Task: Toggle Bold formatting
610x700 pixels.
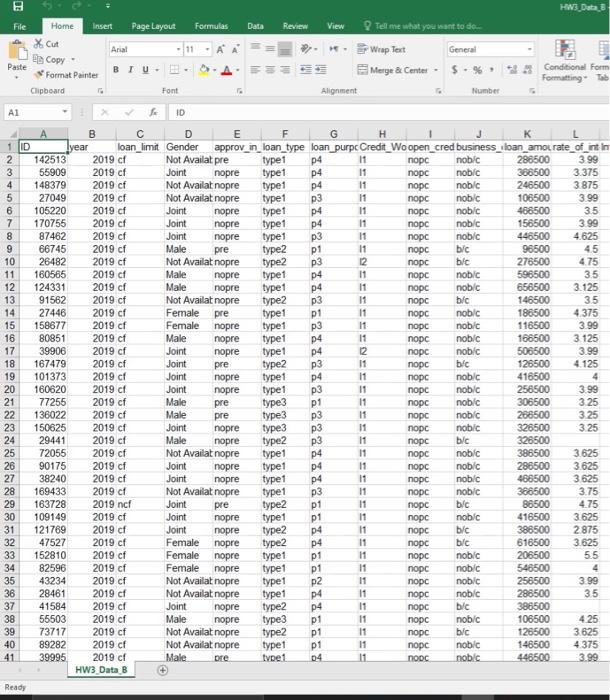Action: 116,70
